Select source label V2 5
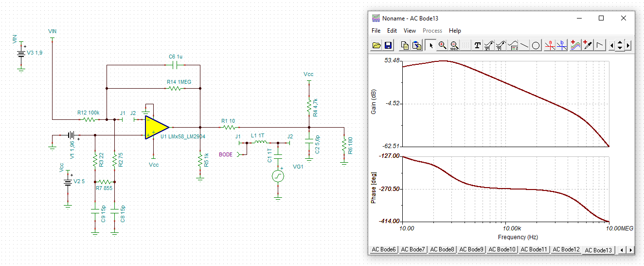This screenshot has height=266, width=644. point(79,181)
